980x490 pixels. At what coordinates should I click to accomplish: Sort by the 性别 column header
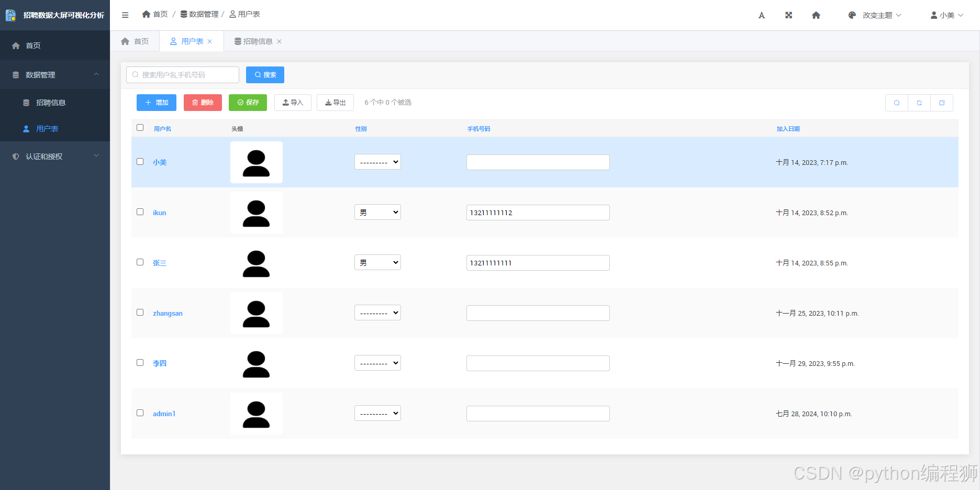361,129
